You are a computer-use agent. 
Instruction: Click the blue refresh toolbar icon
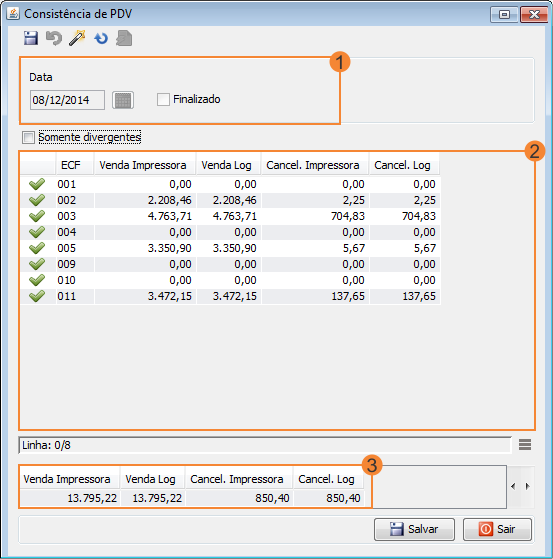click(x=101, y=38)
